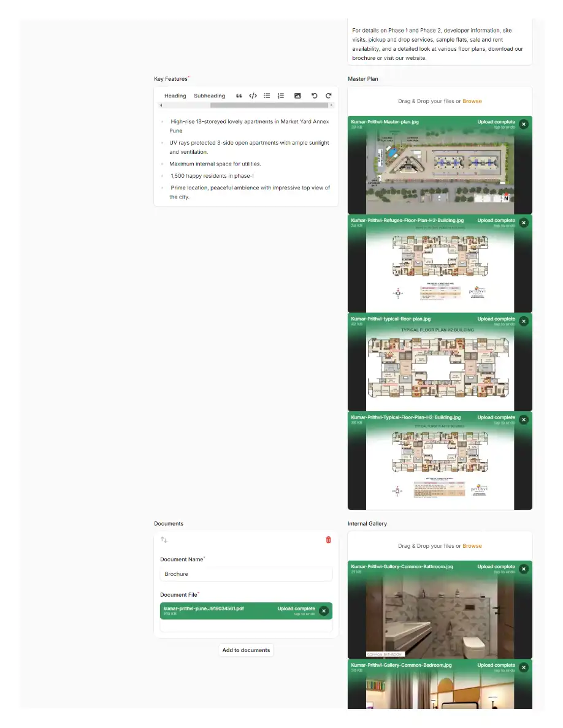
Task: Tap to undo the Gallery Bathroom upload
Action: 496,571
